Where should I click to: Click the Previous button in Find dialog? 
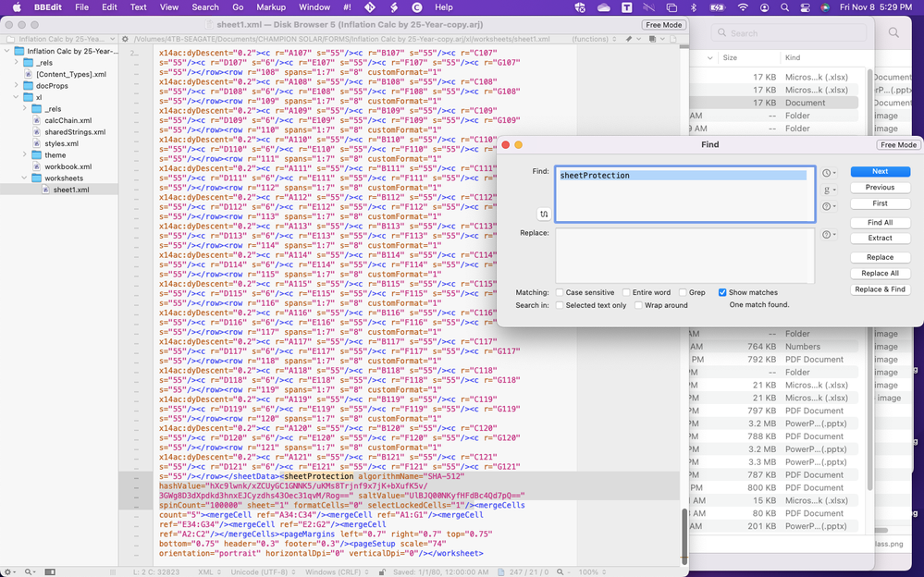click(x=880, y=188)
